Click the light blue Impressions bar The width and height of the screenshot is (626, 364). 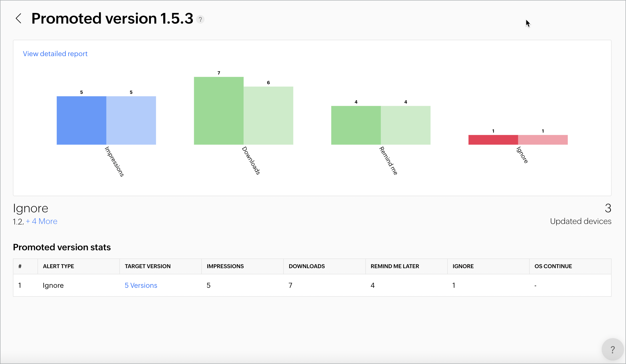(x=131, y=120)
